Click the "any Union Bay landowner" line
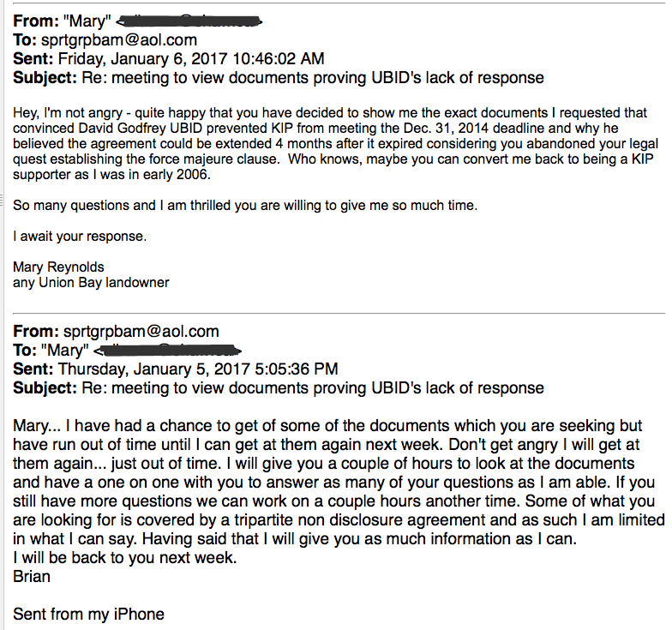Image resolution: width=672 pixels, height=630 pixels. tap(91, 282)
